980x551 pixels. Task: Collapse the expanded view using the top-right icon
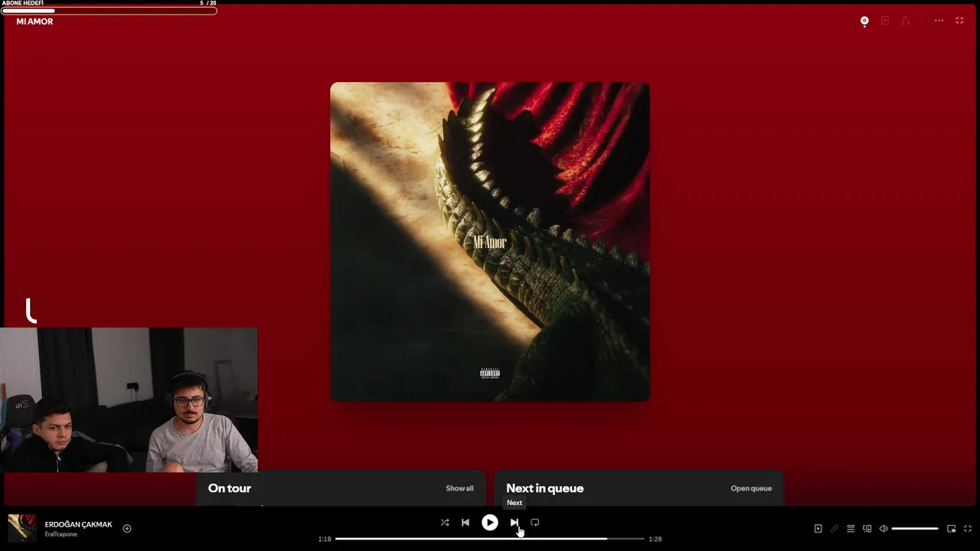[x=959, y=21]
